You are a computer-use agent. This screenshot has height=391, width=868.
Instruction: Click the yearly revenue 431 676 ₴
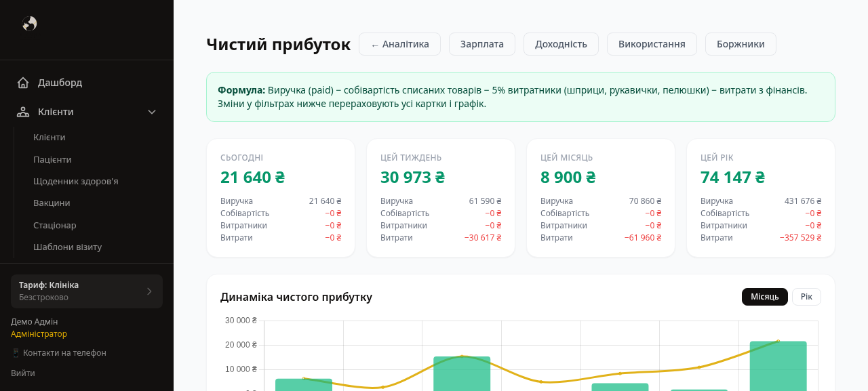pyautogui.click(x=803, y=201)
